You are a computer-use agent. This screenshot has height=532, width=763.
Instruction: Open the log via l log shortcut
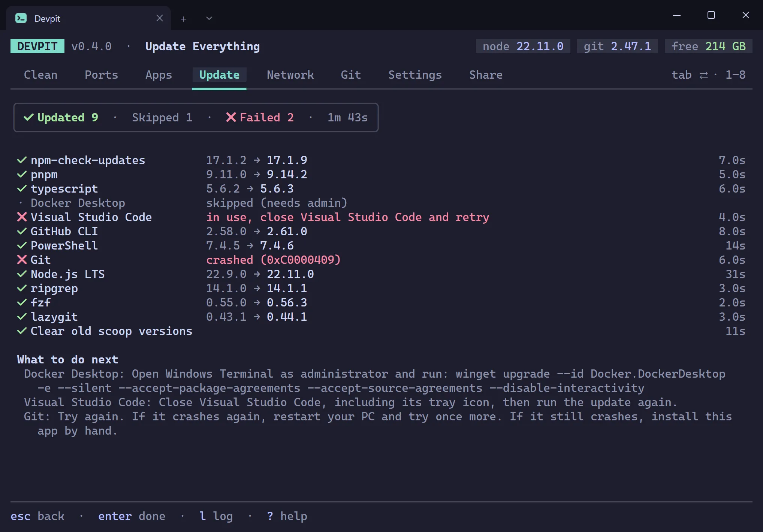[216, 516]
